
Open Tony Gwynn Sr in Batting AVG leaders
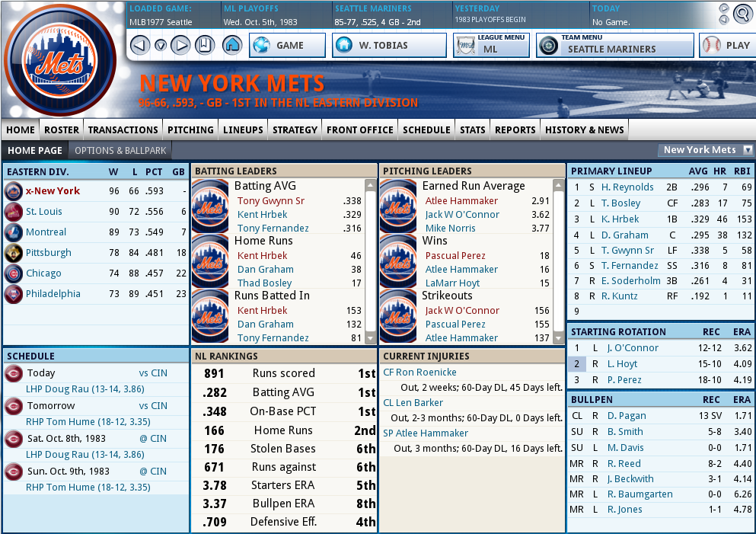coord(270,201)
